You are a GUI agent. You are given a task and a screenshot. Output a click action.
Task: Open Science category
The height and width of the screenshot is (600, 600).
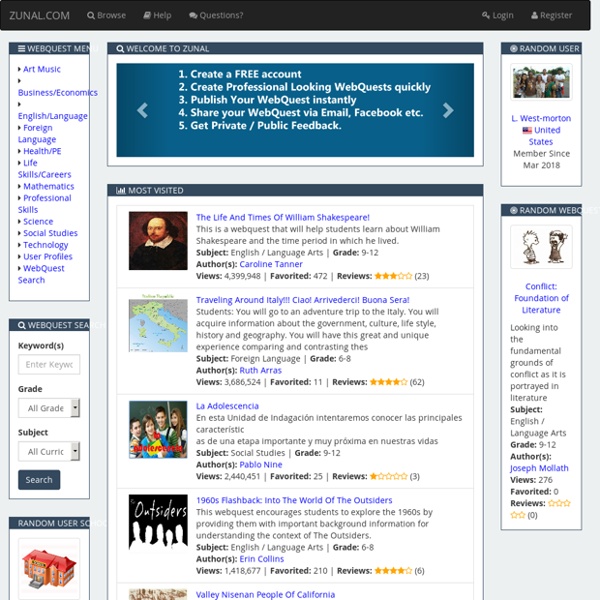(x=38, y=222)
